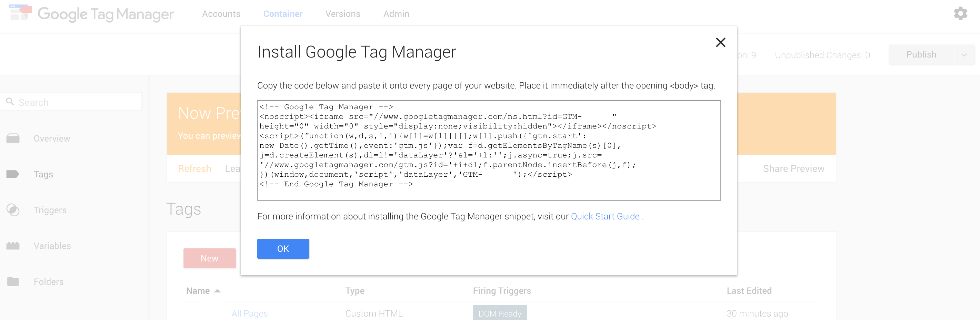The width and height of the screenshot is (980, 320).
Task: Click the Tags sidebar tag icon
Action: coord(13,174)
